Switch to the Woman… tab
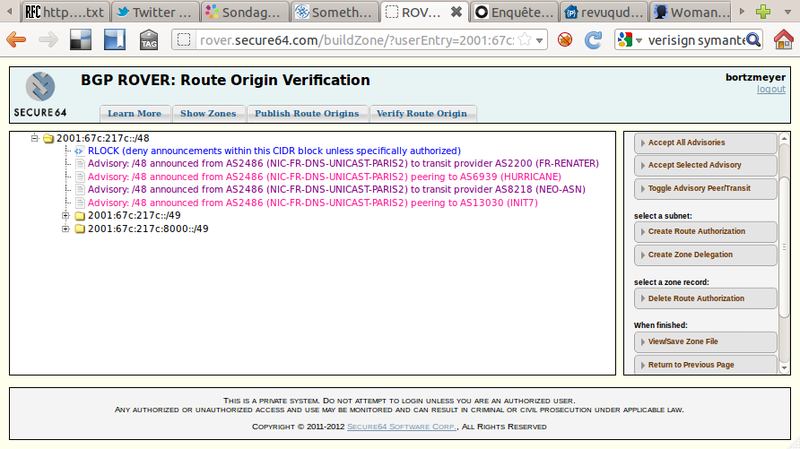Screen dimensions: 800x449 click(x=693, y=12)
